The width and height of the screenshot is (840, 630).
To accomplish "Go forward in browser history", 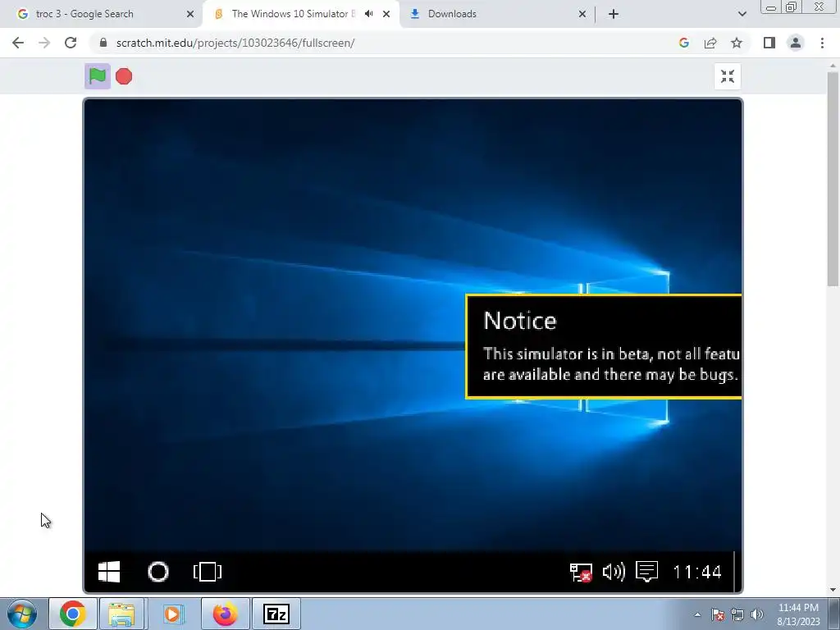I will (x=44, y=43).
